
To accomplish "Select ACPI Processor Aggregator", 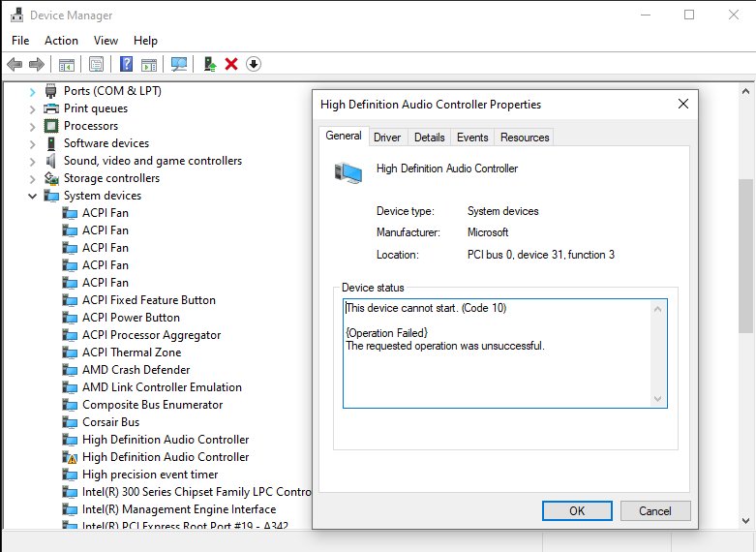I will pos(151,335).
